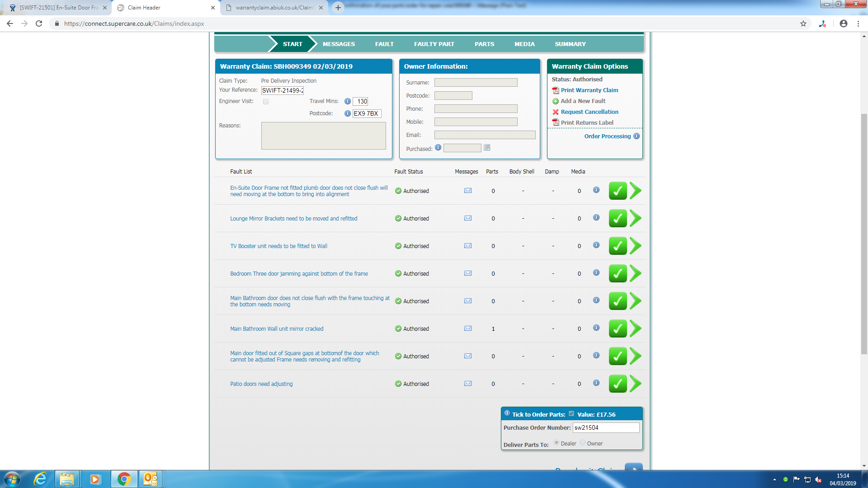The height and width of the screenshot is (488, 868).
Task: Open the SUMMARY tab
Action: coord(570,44)
